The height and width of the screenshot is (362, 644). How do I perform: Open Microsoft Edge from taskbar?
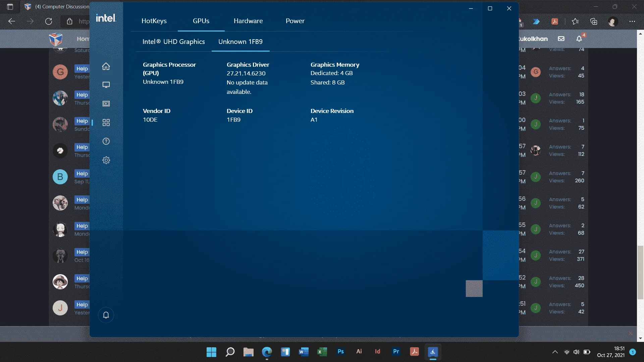pyautogui.click(x=267, y=352)
